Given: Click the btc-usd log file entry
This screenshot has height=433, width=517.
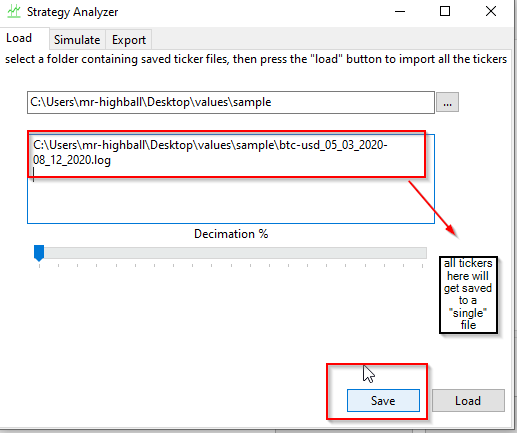Looking at the screenshot, I should click(210, 153).
